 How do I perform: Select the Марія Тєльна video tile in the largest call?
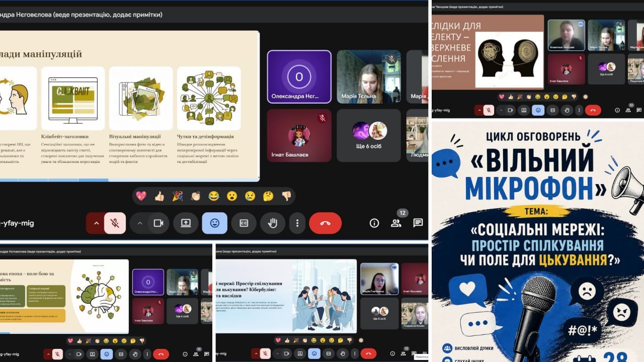369,77
